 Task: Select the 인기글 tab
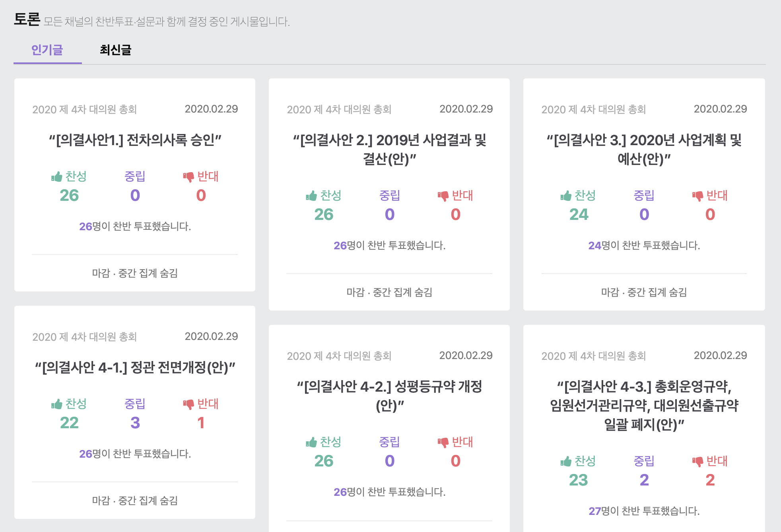coord(47,50)
